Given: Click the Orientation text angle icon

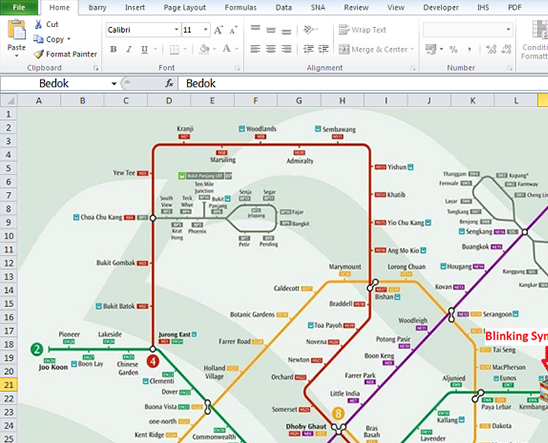Looking at the screenshot, I should click(x=308, y=30).
